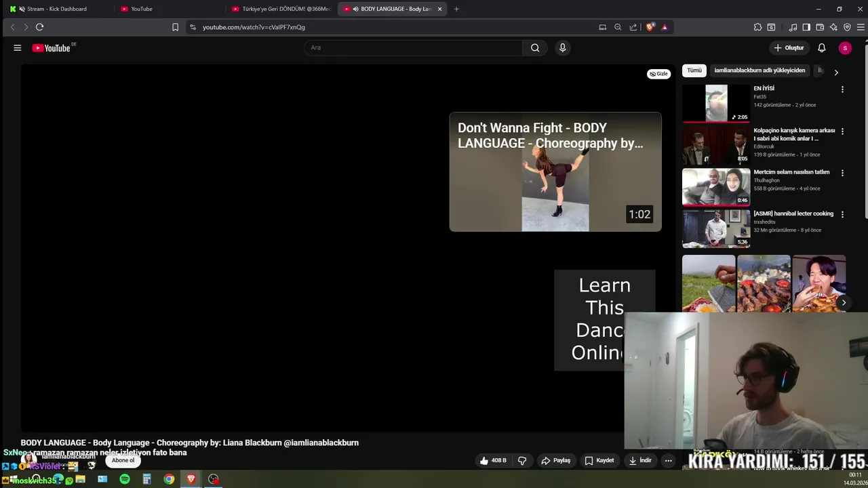
Task: Open the install app icon in address bar
Action: coord(602,27)
